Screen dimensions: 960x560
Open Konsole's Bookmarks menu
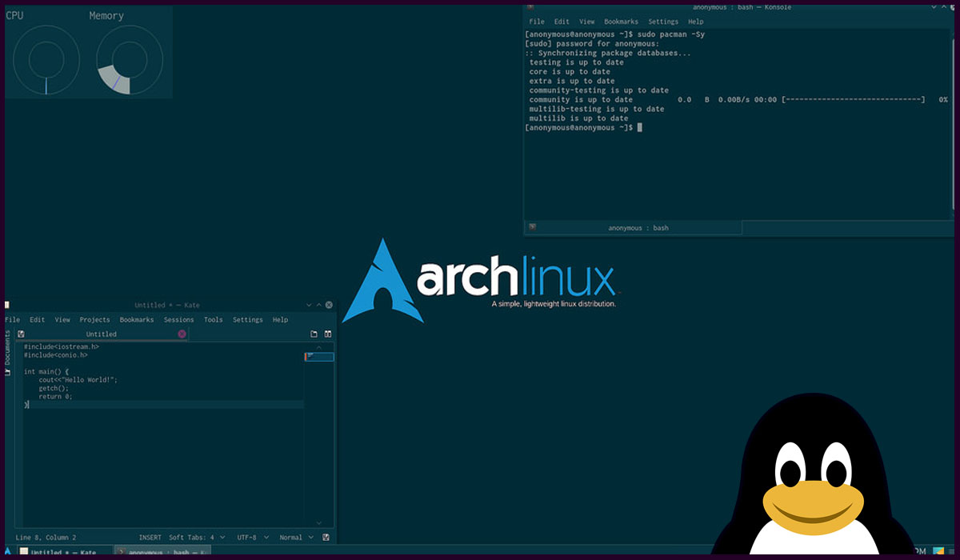click(622, 22)
